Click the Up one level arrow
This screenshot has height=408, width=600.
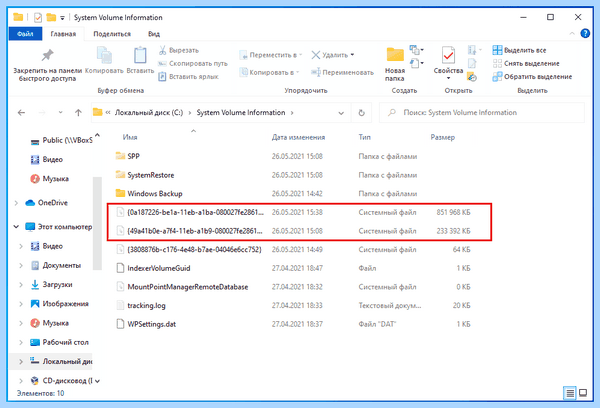coord(78,113)
